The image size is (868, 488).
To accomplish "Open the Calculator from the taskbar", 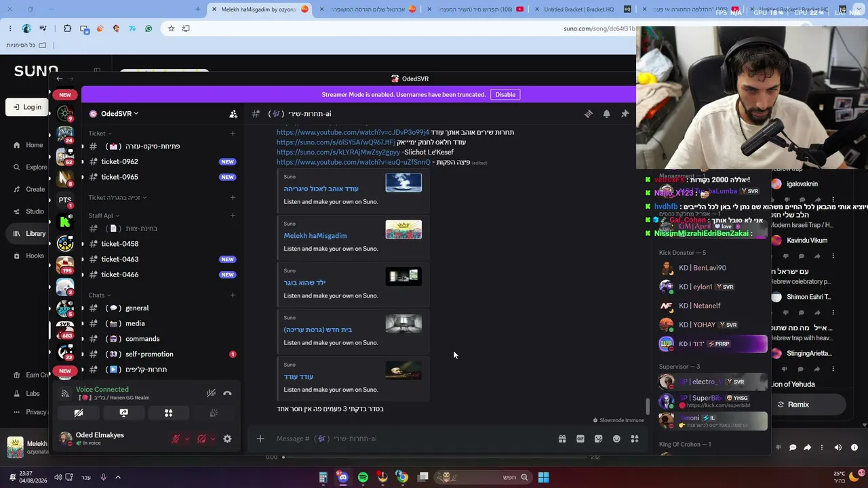I will tap(323, 477).
